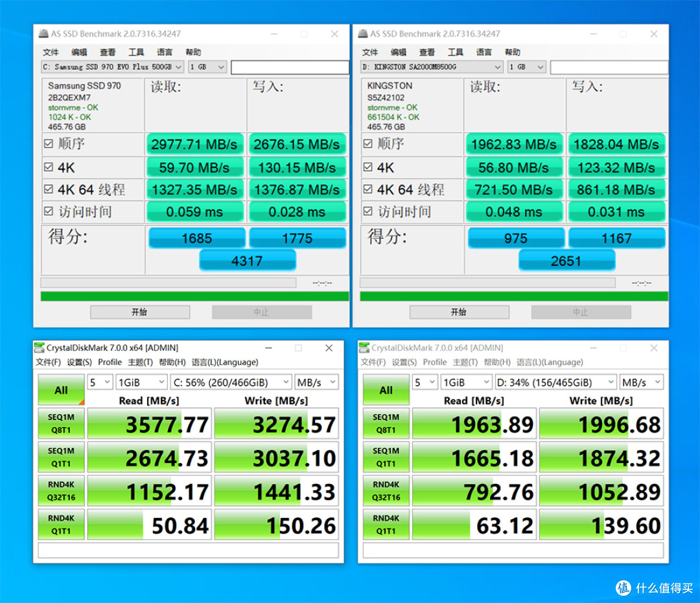Open MB/s unit dropdown in C: CrystalDiskMark
The width and height of the screenshot is (700, 603).
tap(316, 383)
